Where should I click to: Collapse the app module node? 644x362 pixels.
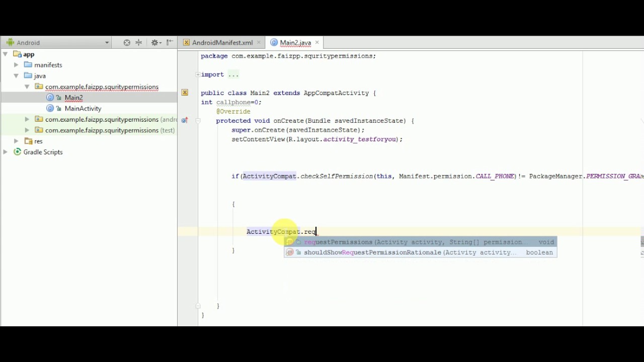pos(6,54)
